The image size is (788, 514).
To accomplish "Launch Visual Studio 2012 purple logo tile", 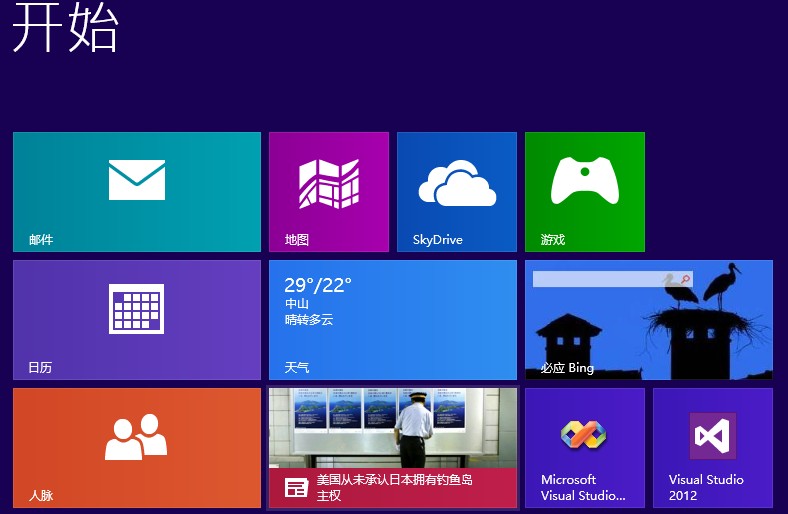I will [x=713, y=448].
